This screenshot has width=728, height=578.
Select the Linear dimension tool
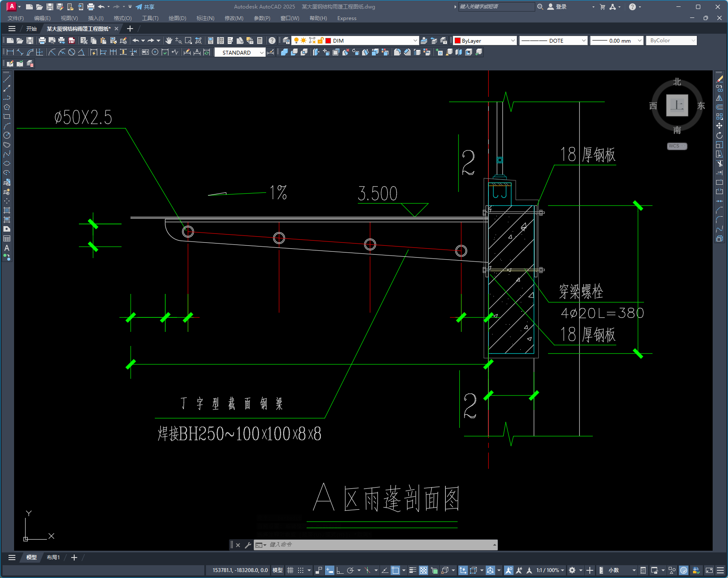click(10, 52)
